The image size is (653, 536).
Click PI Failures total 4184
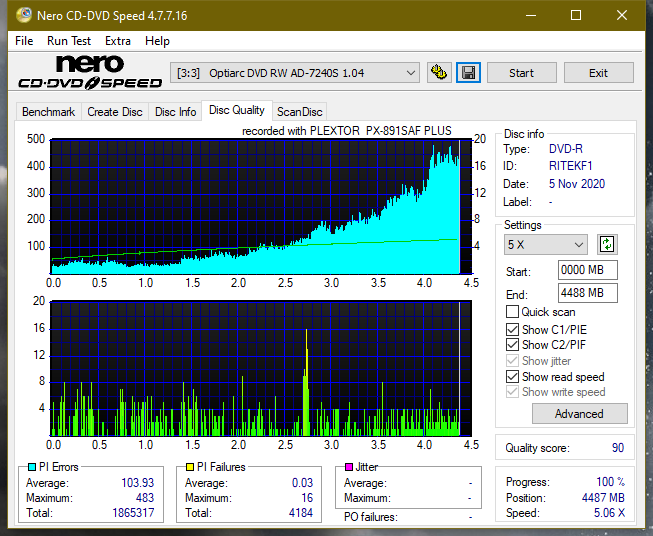pyautogui.click(x=301, y=512)
